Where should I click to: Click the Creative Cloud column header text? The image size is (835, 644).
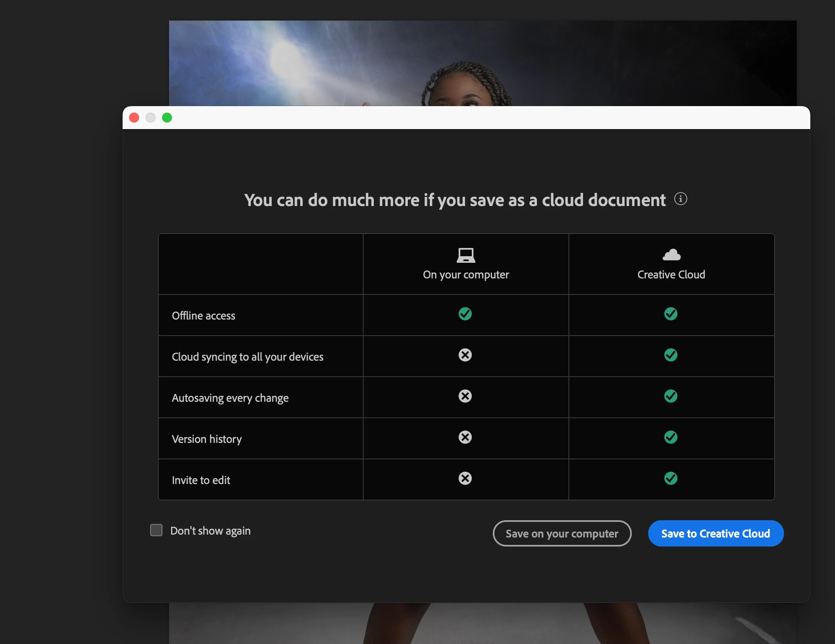click(x=671, y=275)
